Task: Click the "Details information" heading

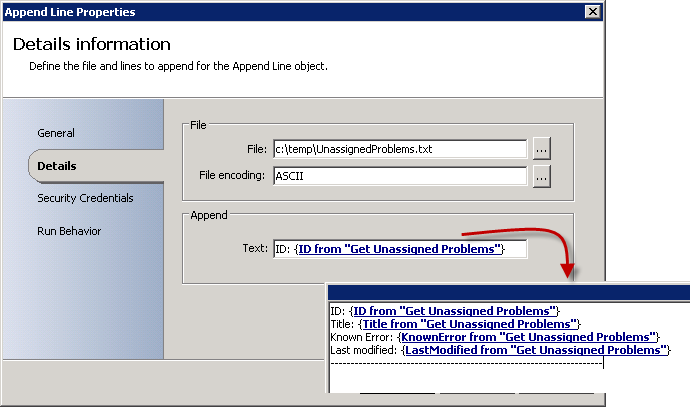Action: [92, 45]
